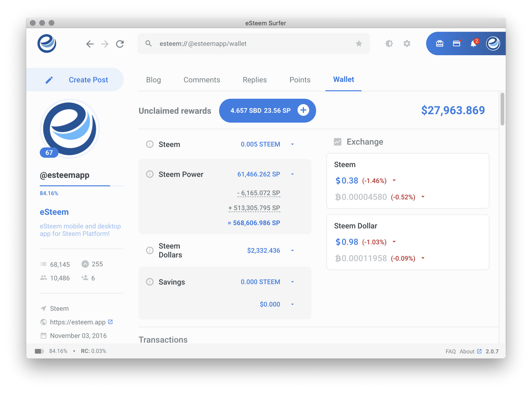Go forward with the right arrow
Screen dimensions: 532x393
[105, 44]
